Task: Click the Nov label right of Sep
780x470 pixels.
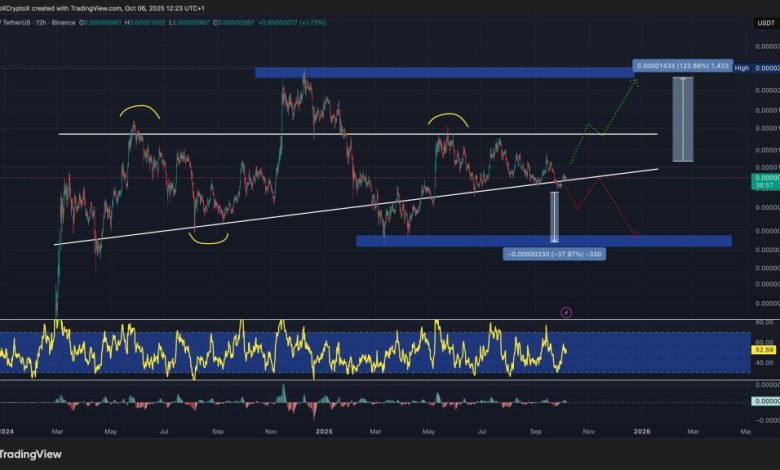Action: [589, 430]
